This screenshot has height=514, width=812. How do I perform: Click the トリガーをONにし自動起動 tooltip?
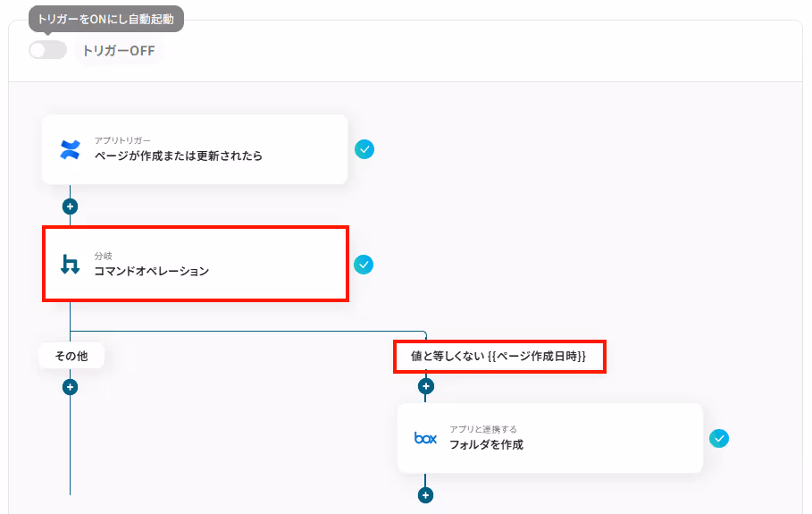[x=105, y=19]
